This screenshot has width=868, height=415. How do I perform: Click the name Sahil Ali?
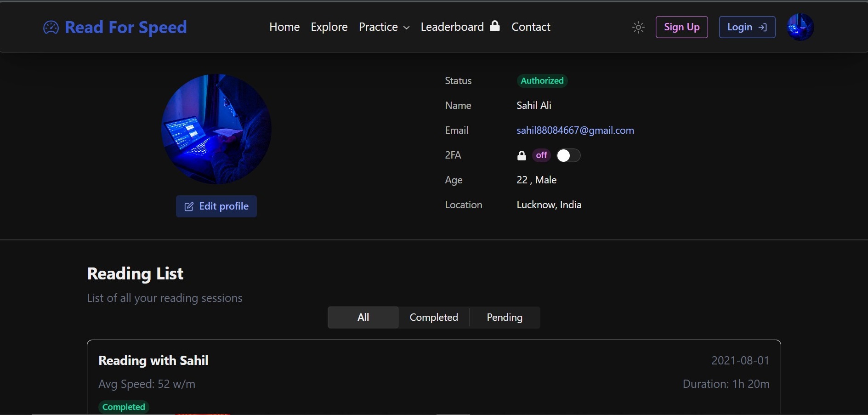point(534,106)
